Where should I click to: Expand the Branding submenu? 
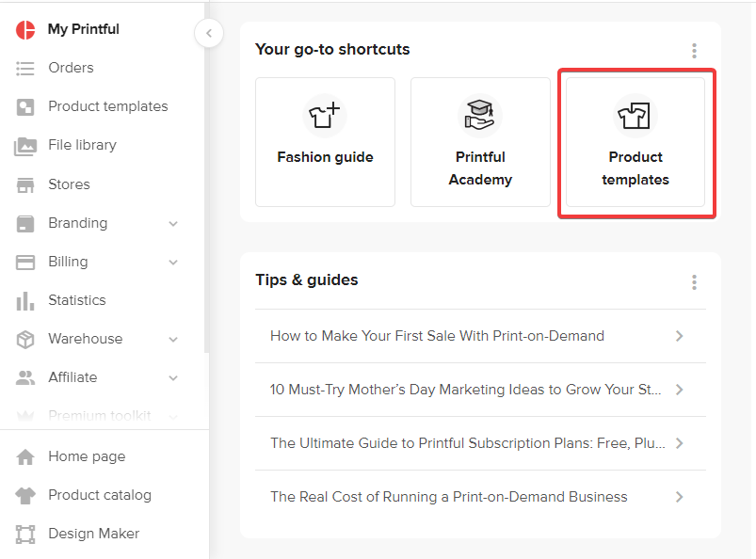click(173, 223)
